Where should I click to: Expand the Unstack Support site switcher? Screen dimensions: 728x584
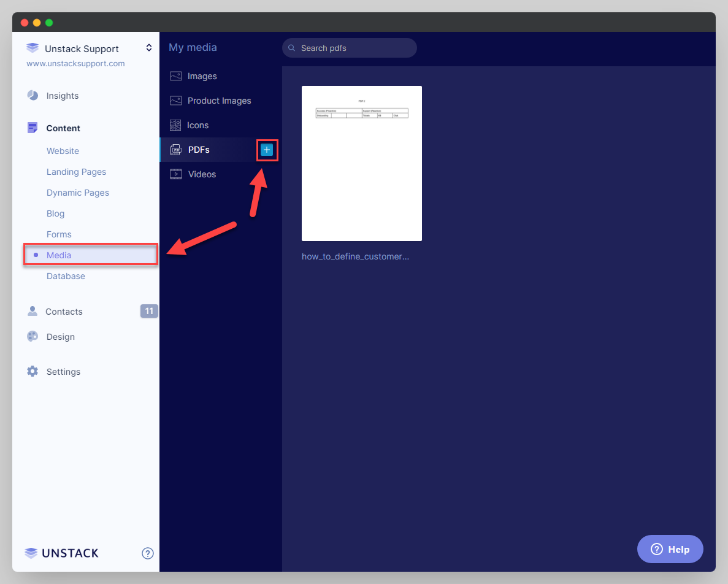coord(148,48)
